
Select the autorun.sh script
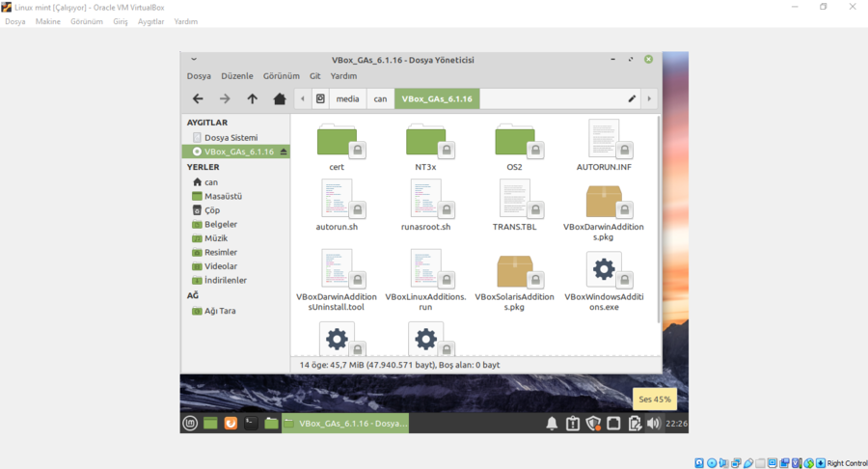(338, 206)
